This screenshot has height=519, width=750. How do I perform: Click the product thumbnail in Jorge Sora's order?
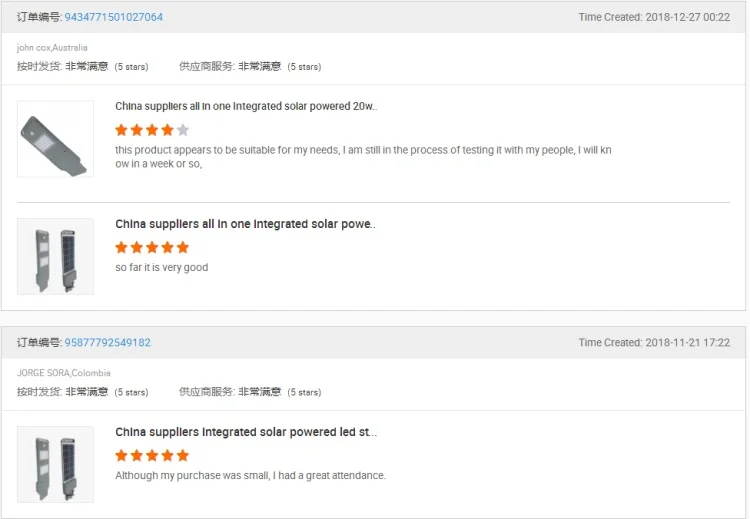pyautogui.click(x=55, y=464)
